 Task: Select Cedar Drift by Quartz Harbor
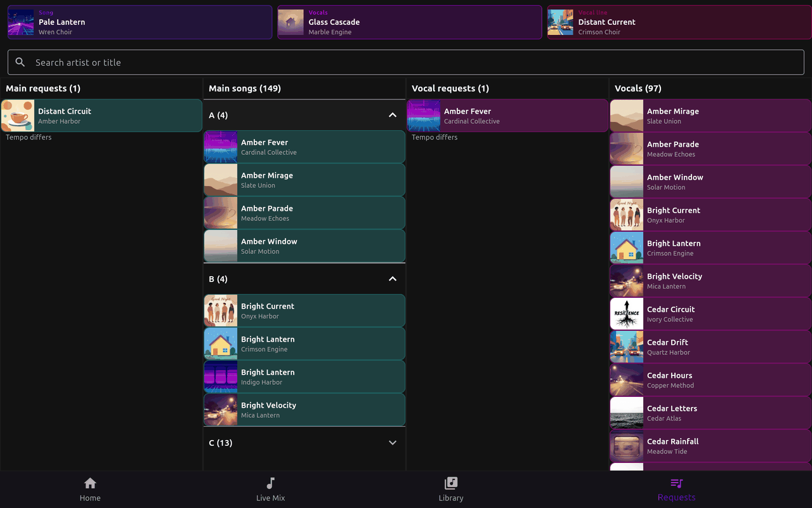[x=710, y=347]
